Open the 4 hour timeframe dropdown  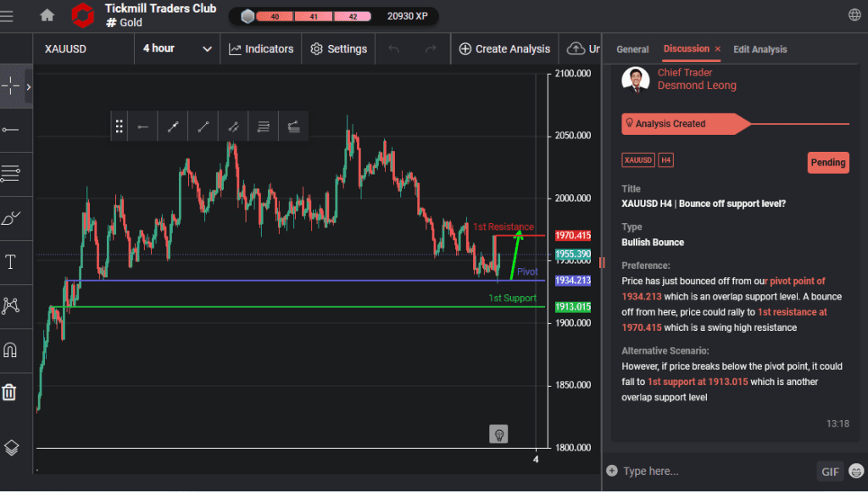tap(177, 48)
